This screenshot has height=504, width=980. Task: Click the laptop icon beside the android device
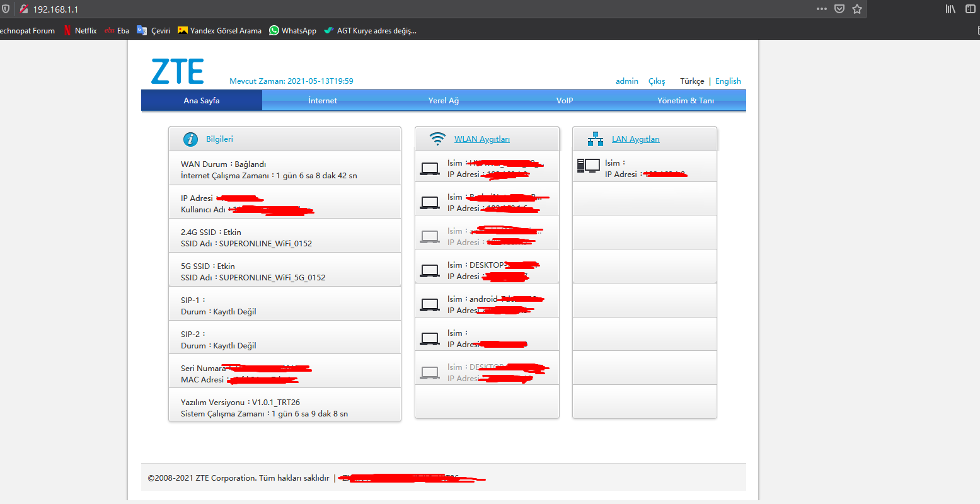[x=430, y=305]
